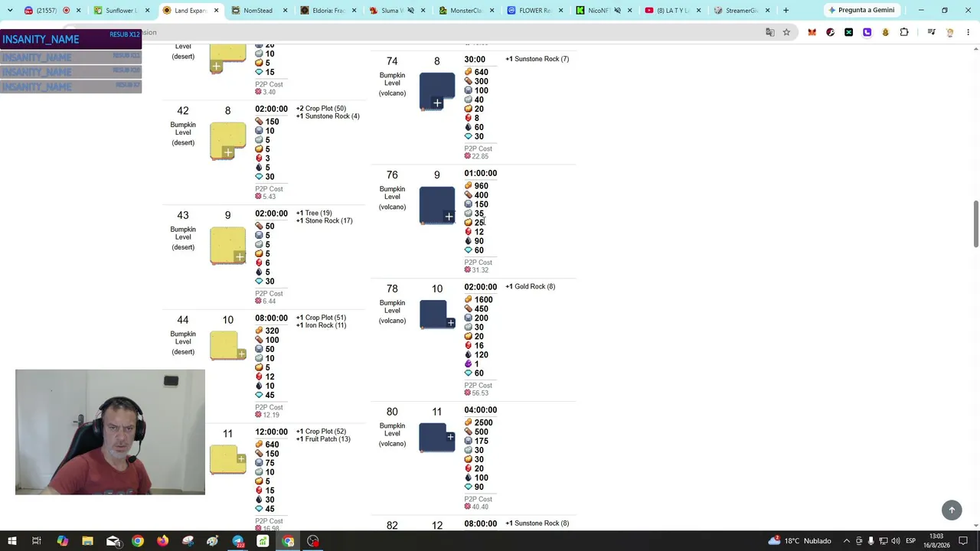This screenshot has width=980, height=551.
Task: Click the '+1 Sunstone Rock (7)' reward text
Action: tap(537, 59)
